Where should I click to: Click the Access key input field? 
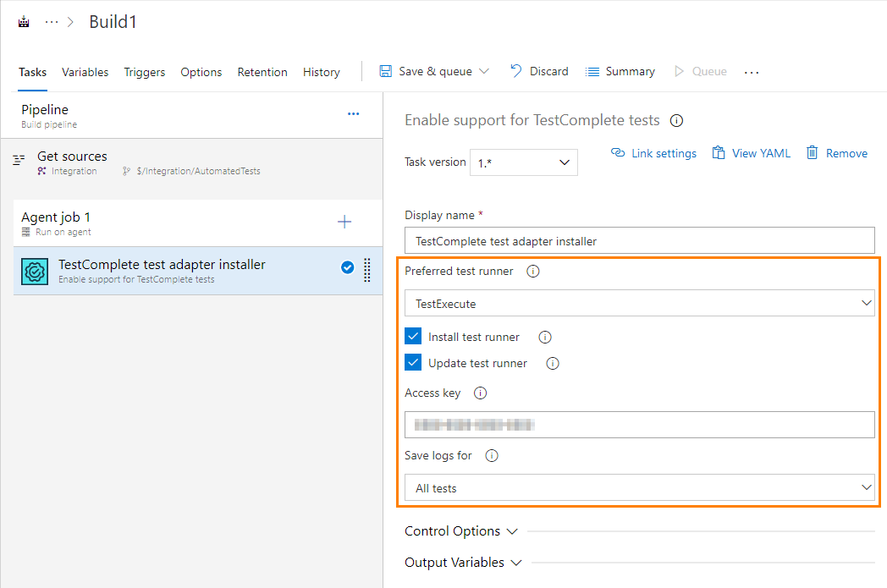point(640,425)
